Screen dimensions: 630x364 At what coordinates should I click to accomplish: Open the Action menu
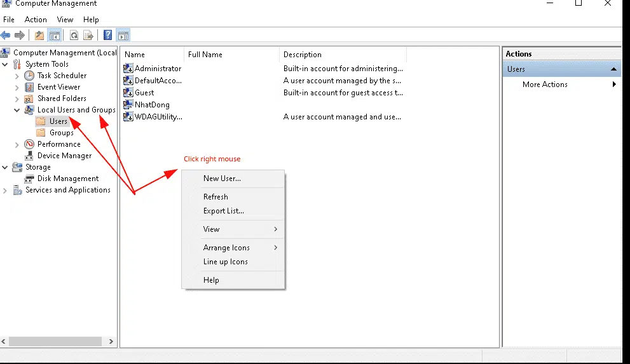click(x=36, y=20)
